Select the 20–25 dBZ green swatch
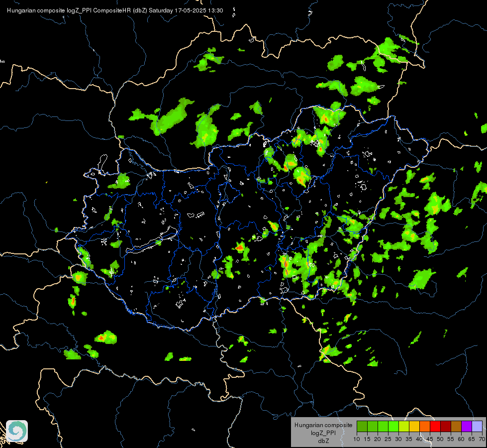The width and height of the screenshot is (487, 448). point(383,426)
